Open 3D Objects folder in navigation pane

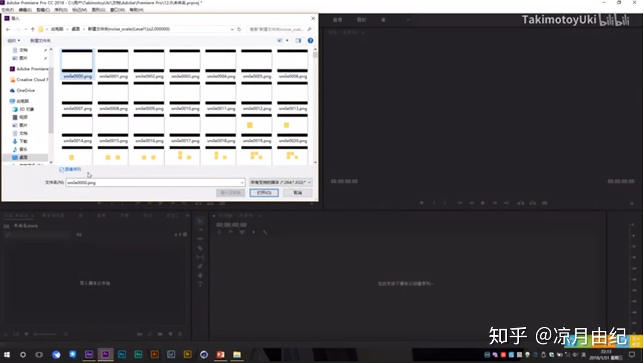(24, 109)
